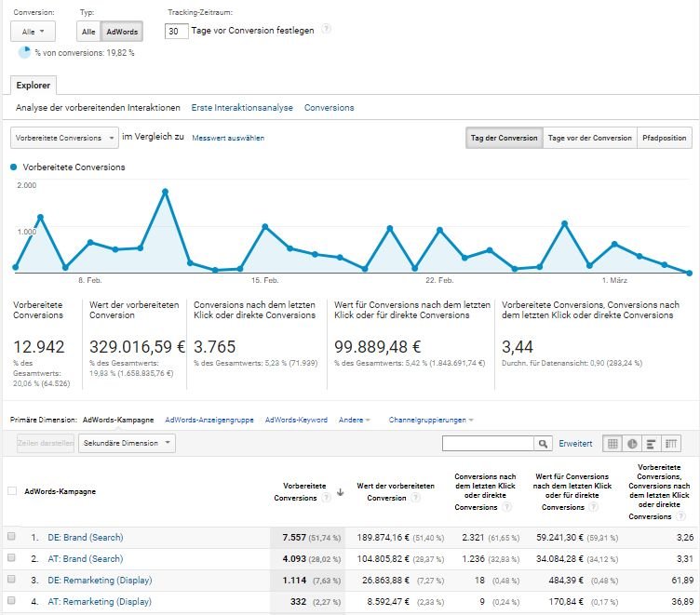
Task: Click the 99.889,48 € value
Action: (378, 347)
